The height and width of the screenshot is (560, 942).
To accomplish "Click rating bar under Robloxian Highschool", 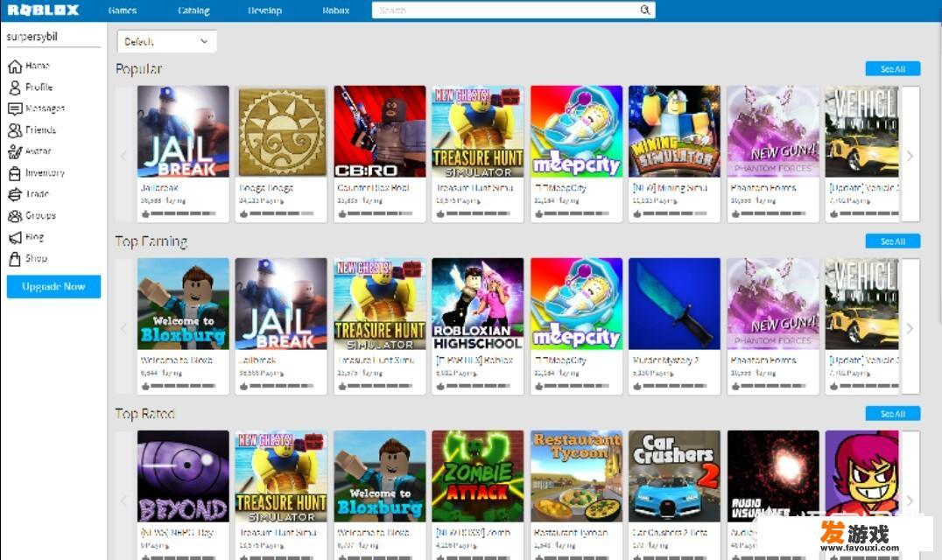I will [478, 386].
